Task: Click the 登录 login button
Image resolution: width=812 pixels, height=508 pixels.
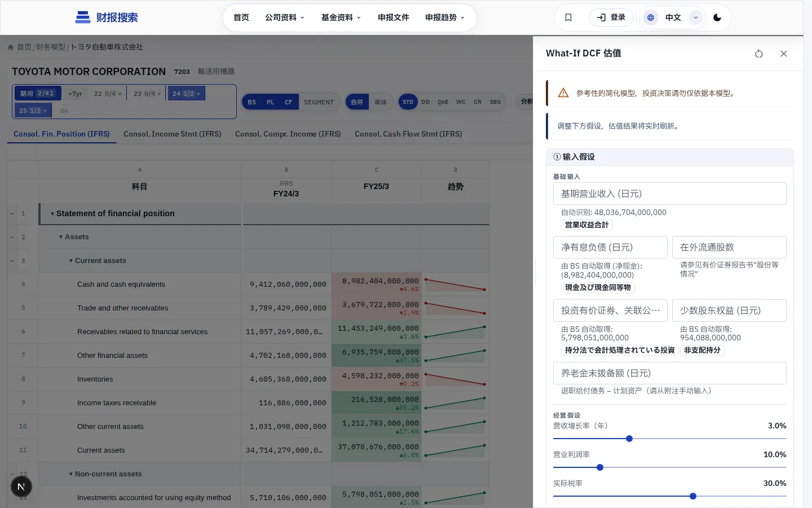Action: point(611,17)
